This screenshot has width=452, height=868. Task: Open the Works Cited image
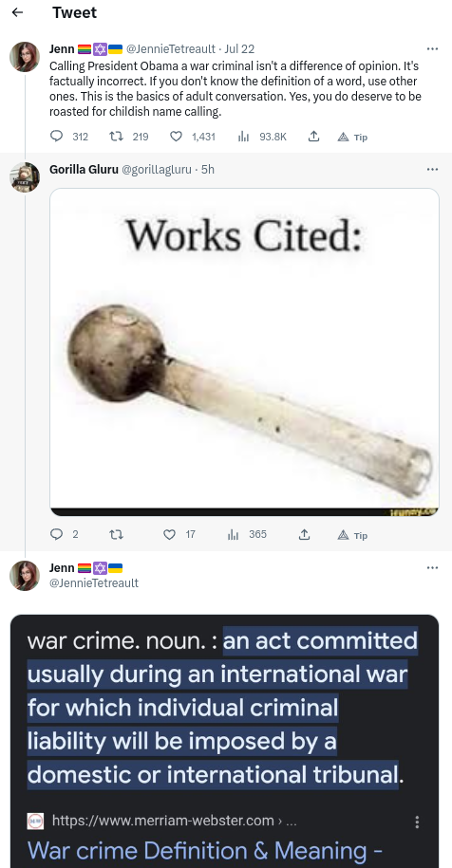[244, 352]
